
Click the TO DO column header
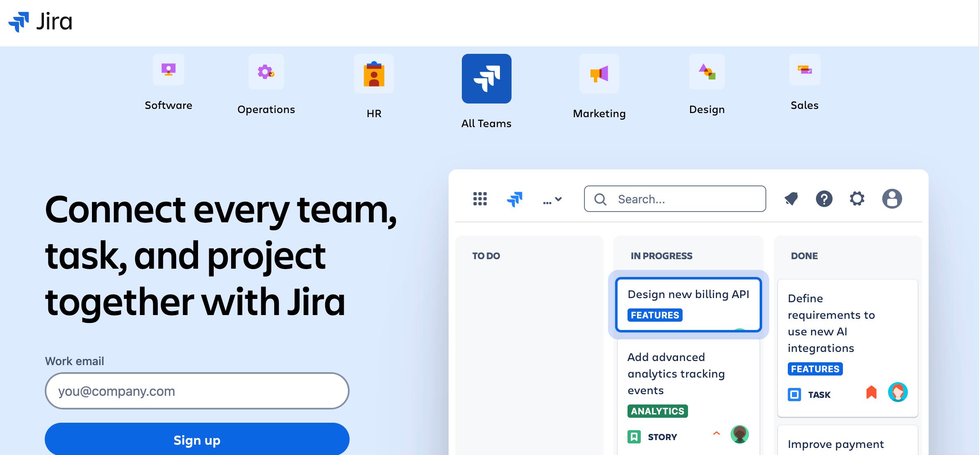pyautogui.click(x=486, y=256)
